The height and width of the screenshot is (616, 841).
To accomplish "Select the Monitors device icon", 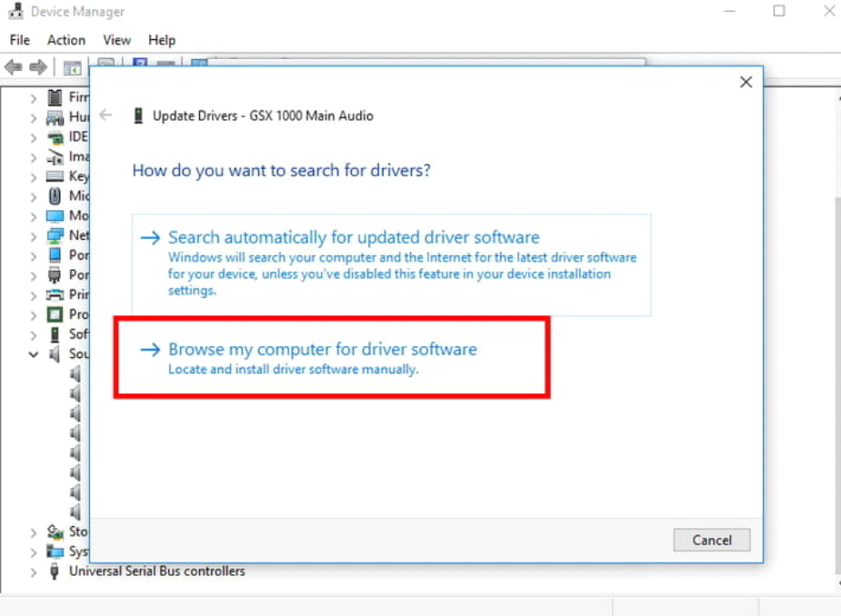I will [55, 215].
